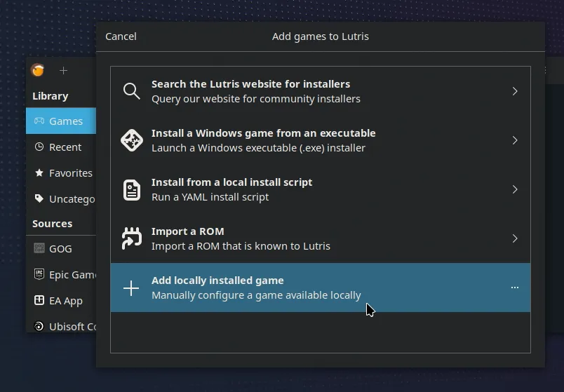Open Favorites in the sidebar
Image resolution: width=564 pixels, height=392 pixels.
[61, 173]
